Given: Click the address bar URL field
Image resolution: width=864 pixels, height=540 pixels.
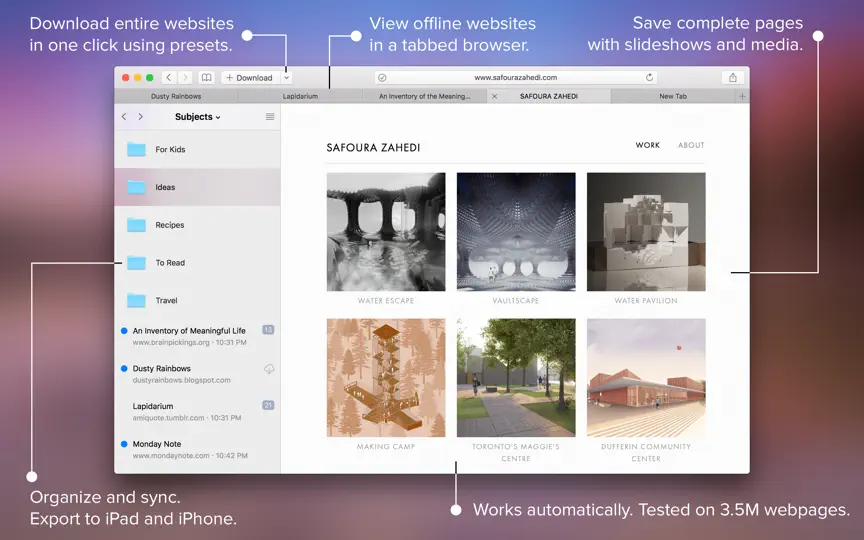Looking at the screenshot, I should coord(516,78).
